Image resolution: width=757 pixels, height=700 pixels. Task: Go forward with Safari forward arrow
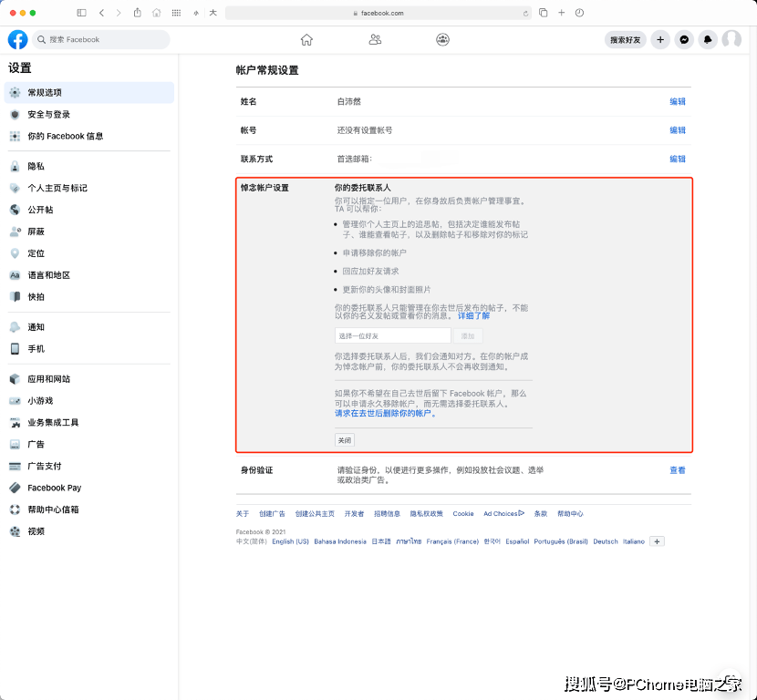click(119, 13)
